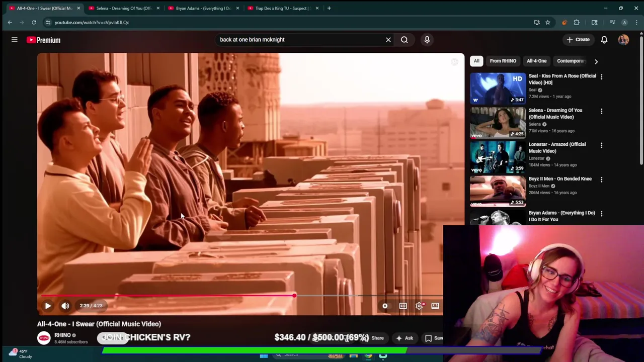The height and width of the screenshot is (362, 644).
Task: Click the site info icon by the URL
Action: click(x=48, y=22)
